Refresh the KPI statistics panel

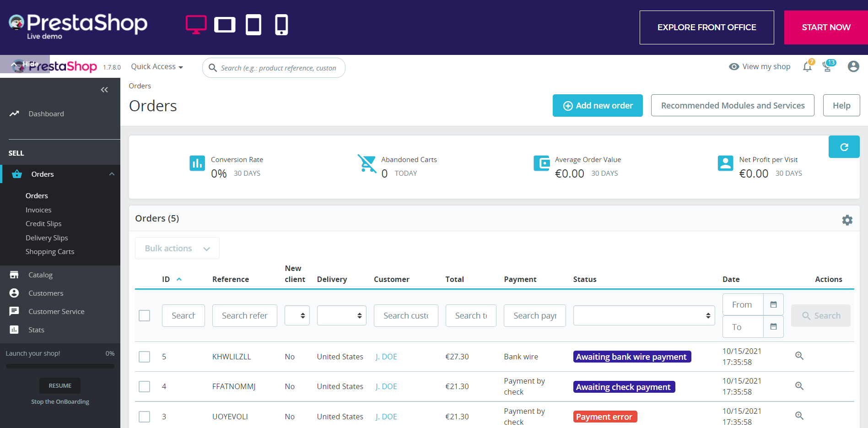click(844, 147)
